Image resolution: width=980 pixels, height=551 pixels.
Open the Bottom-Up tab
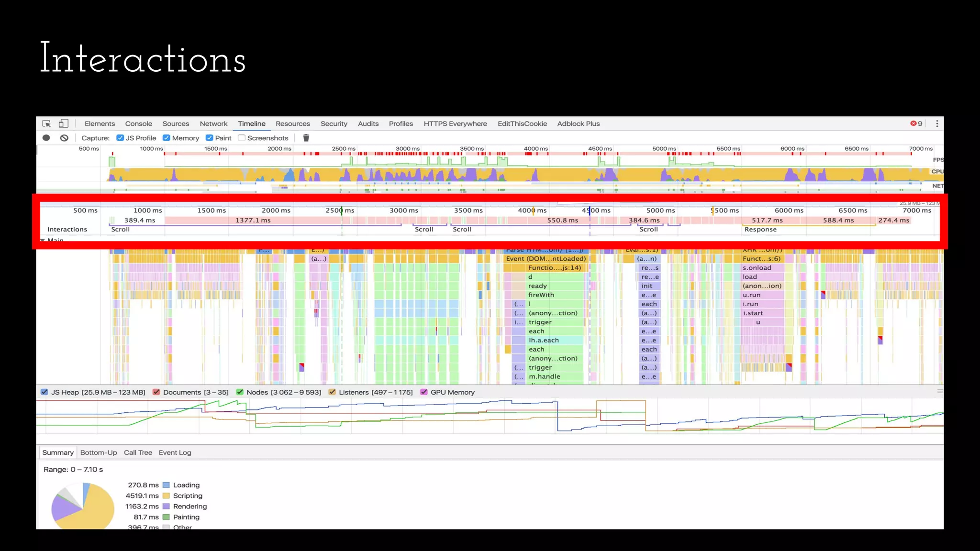pyautogui.click(x=99, y=452)
